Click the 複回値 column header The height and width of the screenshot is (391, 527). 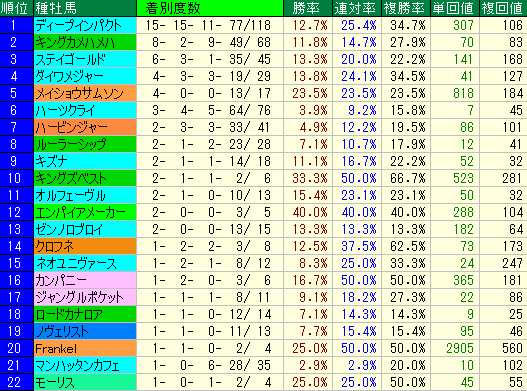click(x=503, y=8)
